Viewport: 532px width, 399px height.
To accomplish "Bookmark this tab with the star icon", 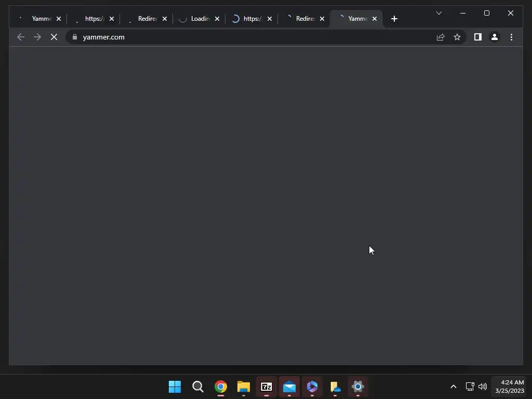I will click(457, 37).
